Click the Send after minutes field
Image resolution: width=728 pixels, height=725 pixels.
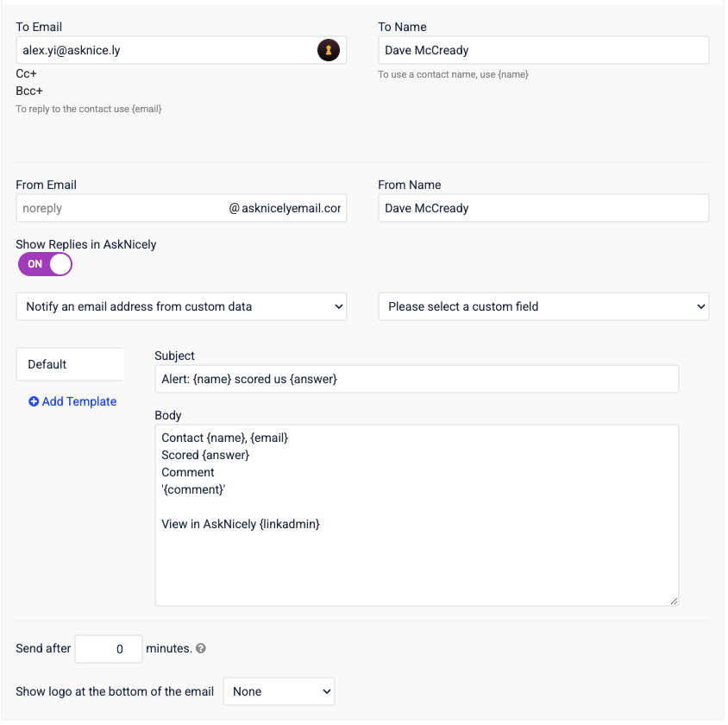(x=109, y=649)
